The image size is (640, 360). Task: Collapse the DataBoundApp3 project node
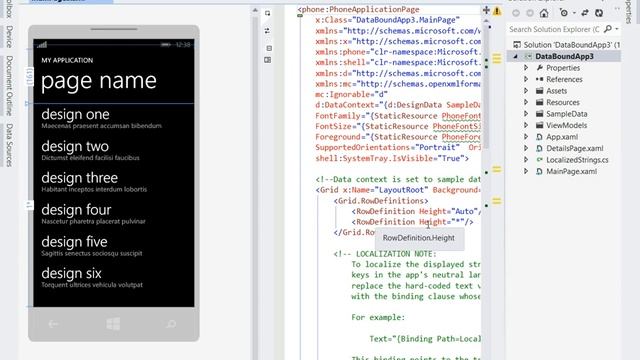click(x=515, y=56)
